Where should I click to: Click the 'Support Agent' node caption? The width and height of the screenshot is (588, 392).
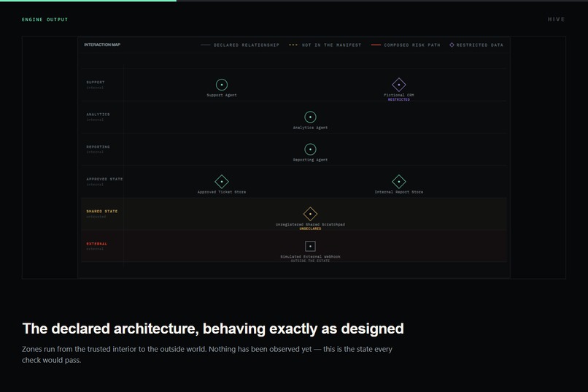[222, 96]
